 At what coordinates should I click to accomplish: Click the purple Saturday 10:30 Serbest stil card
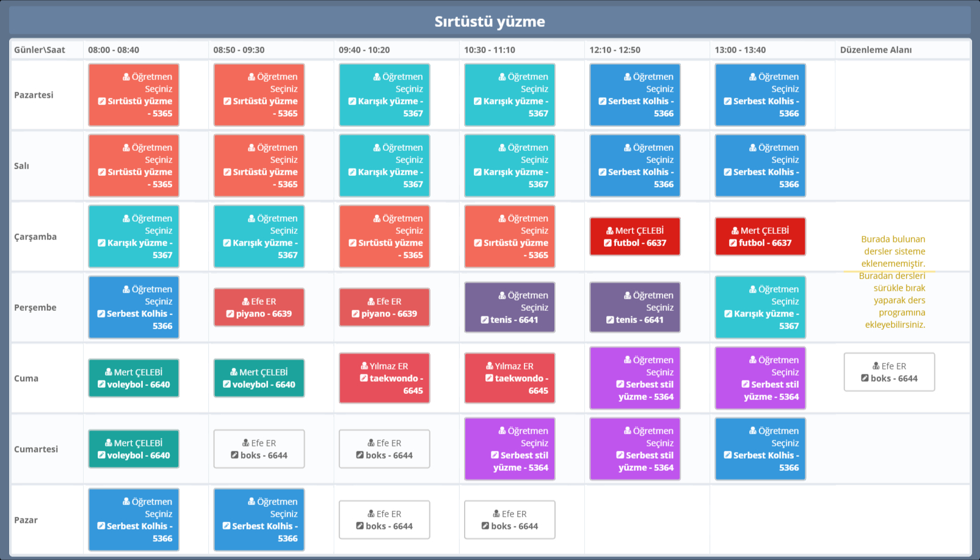[509, 449]
